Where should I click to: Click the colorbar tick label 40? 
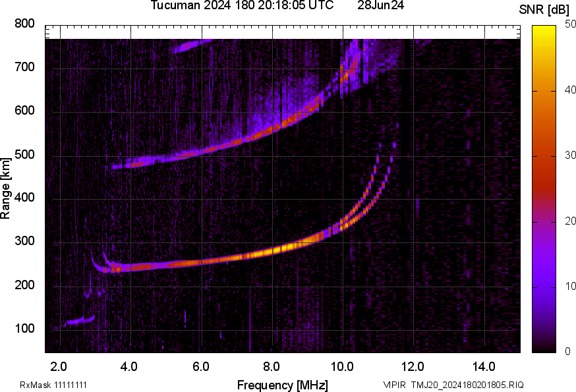coord(570,90)
